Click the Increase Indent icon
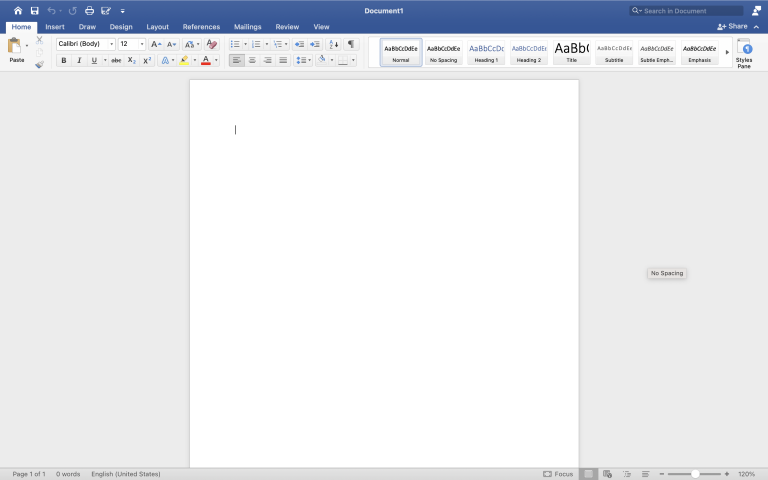 [315, 44]
